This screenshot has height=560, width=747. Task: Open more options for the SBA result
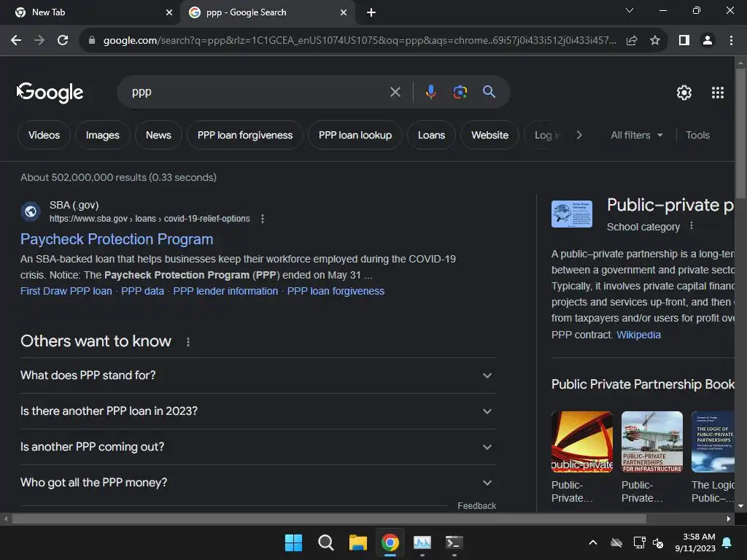point(263,219)
